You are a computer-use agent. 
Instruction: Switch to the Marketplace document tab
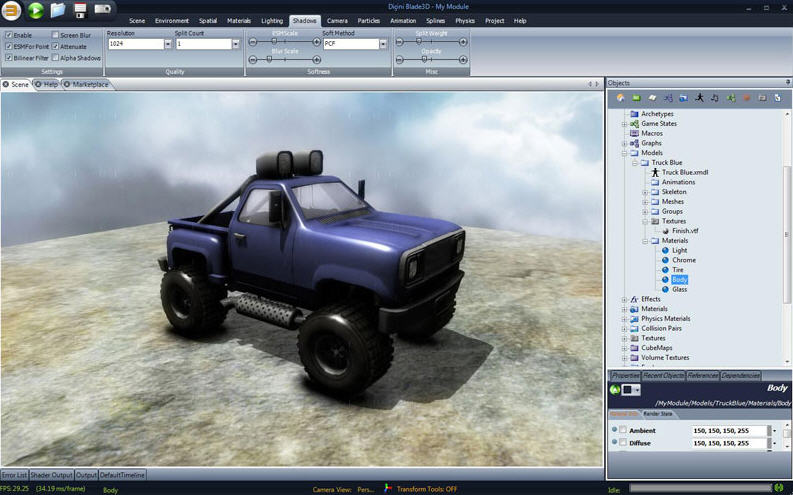[x=90, y=84]
